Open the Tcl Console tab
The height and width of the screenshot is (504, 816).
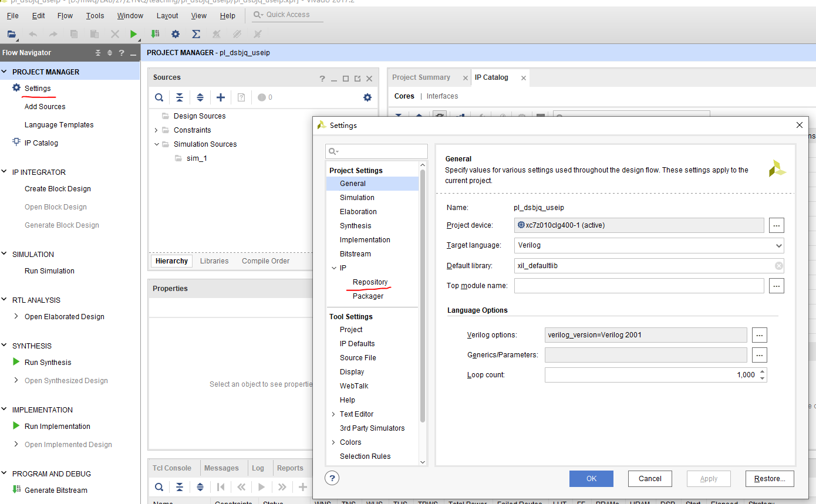(172, 468)
